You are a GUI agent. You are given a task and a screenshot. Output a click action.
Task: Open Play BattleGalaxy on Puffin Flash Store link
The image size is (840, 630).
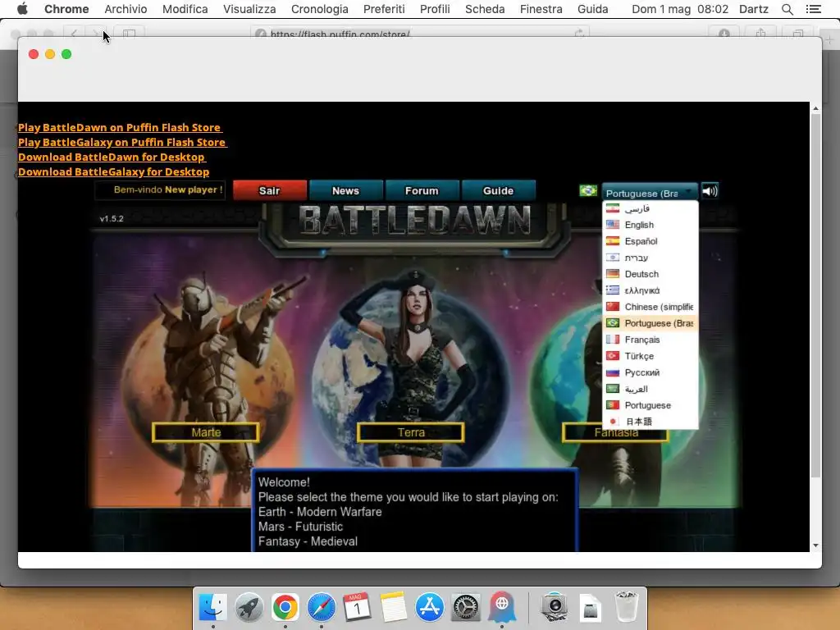(122, 142)
